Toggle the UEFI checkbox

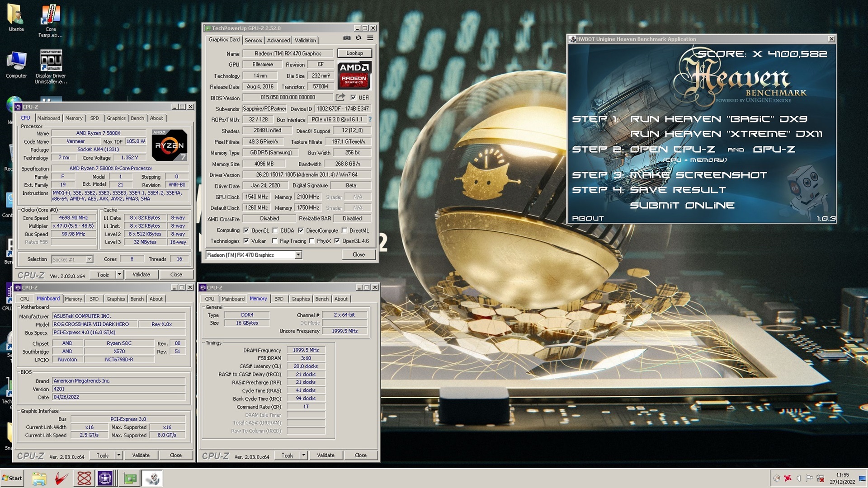[353, 98]
